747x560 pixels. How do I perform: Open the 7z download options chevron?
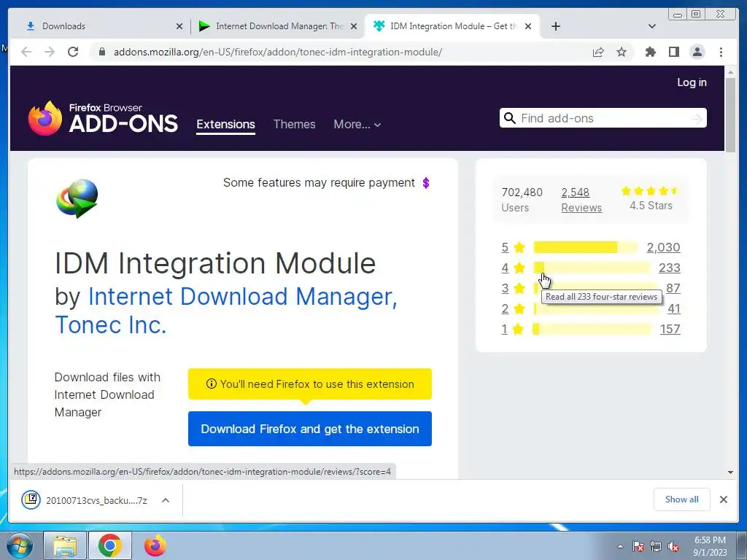pyautogui.click(x=166, y=500)
